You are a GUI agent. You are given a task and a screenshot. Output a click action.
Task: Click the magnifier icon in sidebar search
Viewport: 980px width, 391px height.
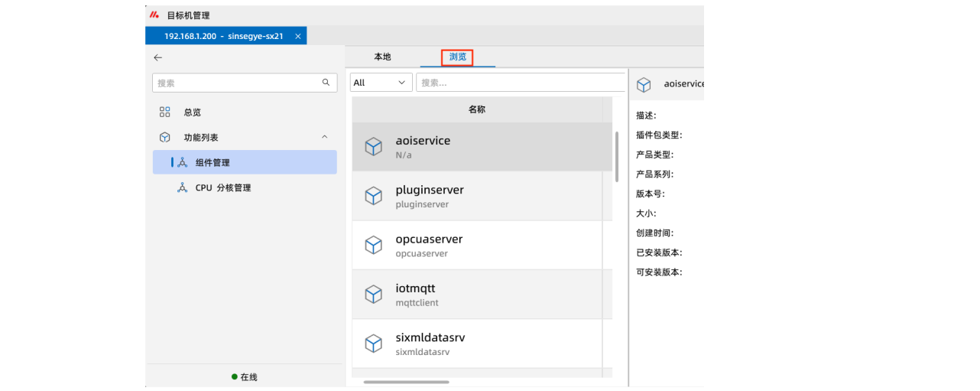326,83
